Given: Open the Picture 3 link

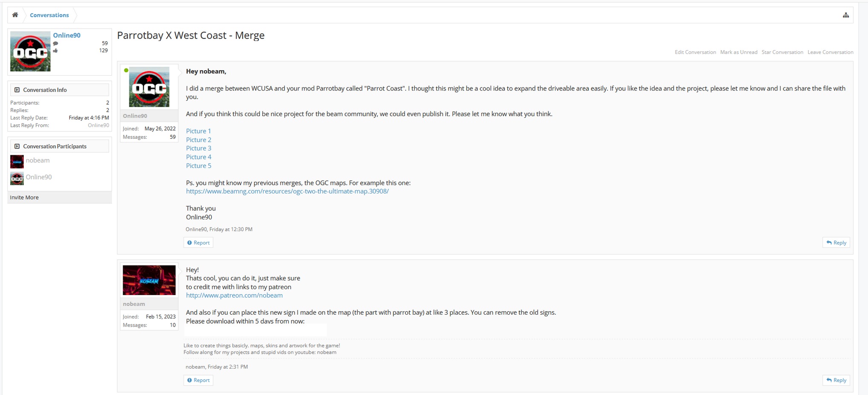Looking at the screenshot, I should click(x=198, y=148).
